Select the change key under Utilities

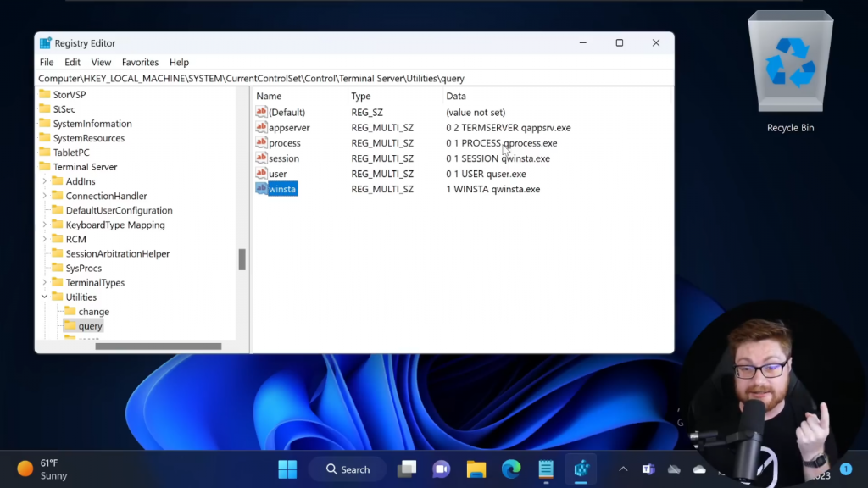click(93, 312)
